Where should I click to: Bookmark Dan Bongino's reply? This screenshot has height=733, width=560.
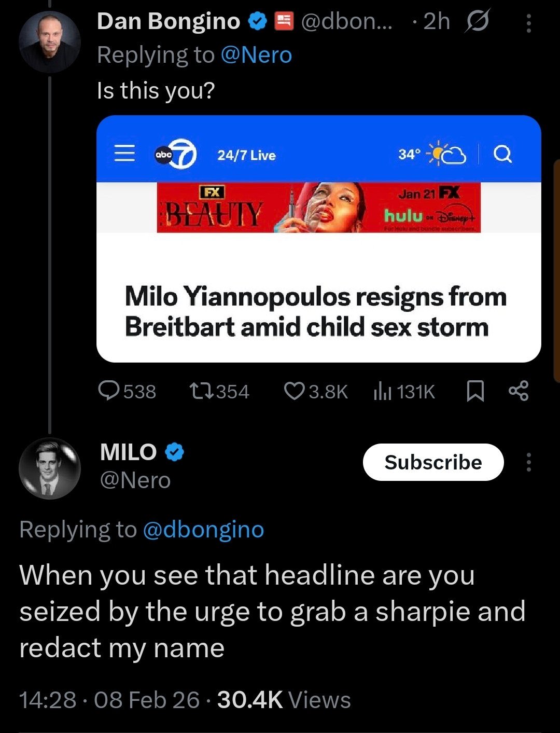click(x=475, y=391)
